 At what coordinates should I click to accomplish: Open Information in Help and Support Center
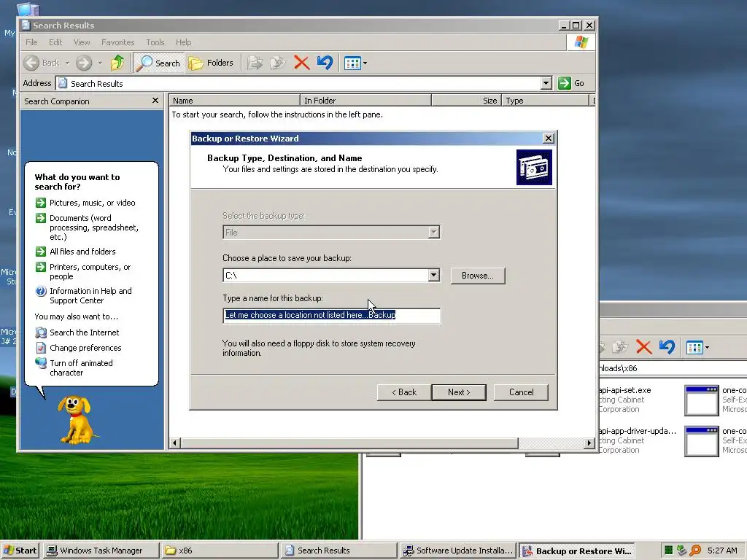(90, 296)
